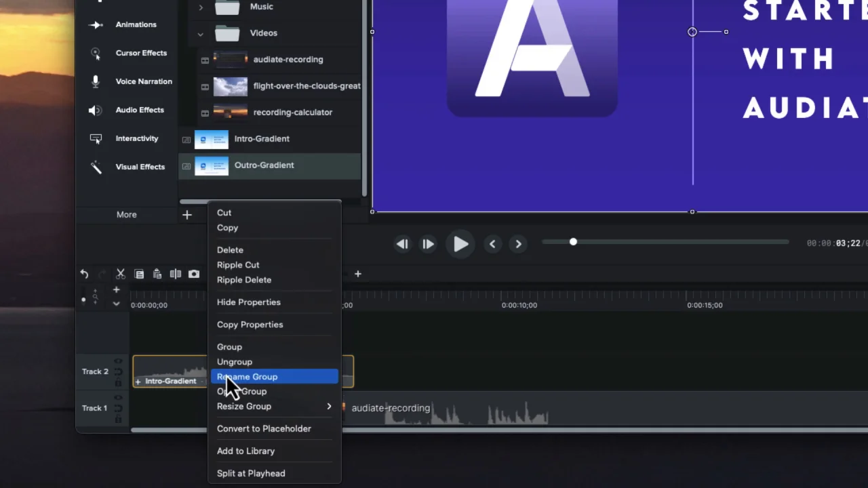Toggle Track 1 visibility eye
Image resolution: width=868 pixels, height=488 pixels.
[118, 398]
